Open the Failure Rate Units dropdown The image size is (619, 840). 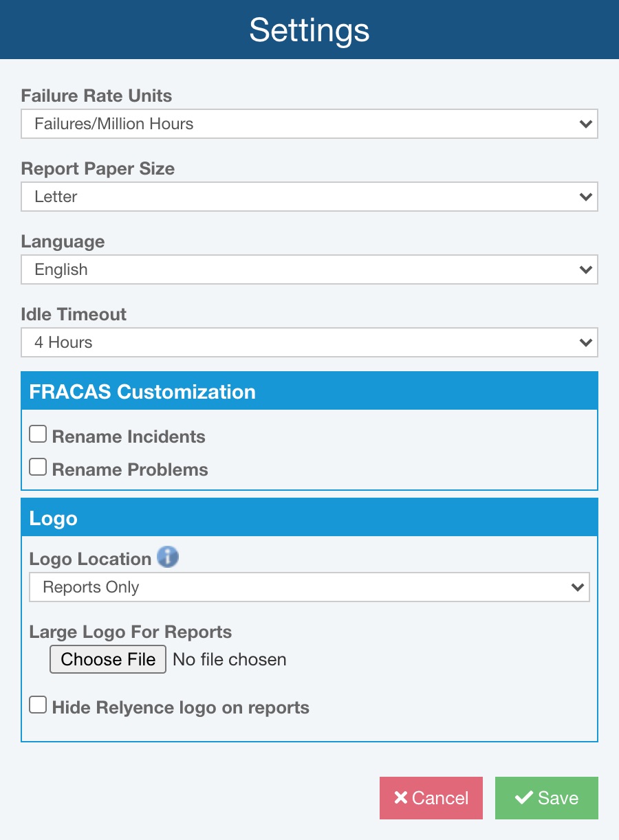coord(309,124)
